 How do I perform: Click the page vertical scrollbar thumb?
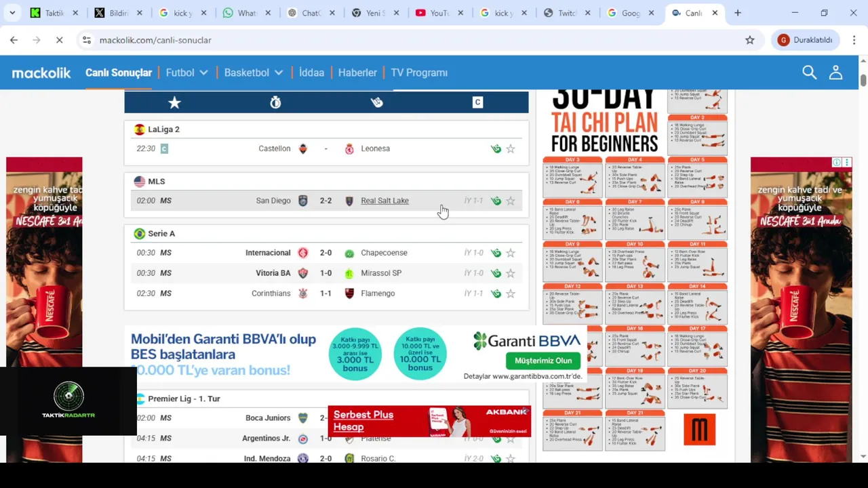click(863, 79)
